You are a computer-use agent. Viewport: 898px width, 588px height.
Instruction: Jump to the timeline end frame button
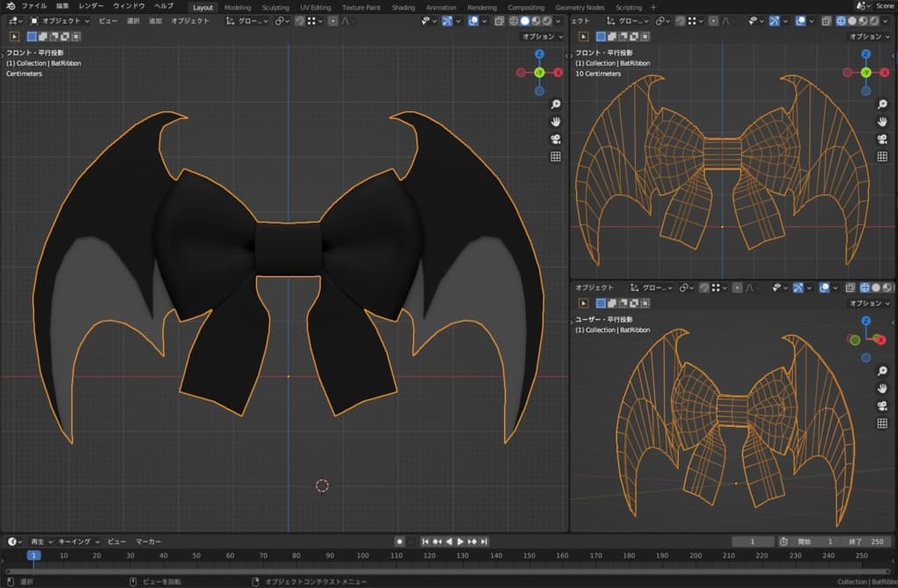(x=484, y=542)
